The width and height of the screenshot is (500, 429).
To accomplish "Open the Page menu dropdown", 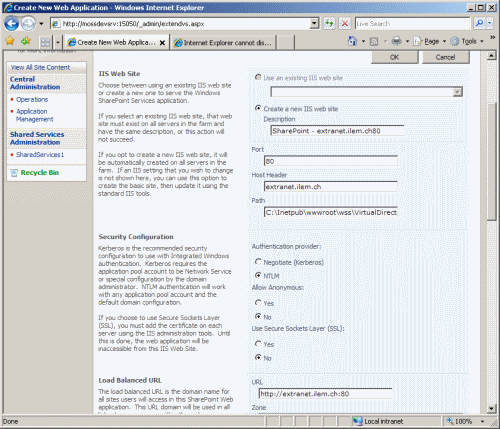I will point(429,41).
